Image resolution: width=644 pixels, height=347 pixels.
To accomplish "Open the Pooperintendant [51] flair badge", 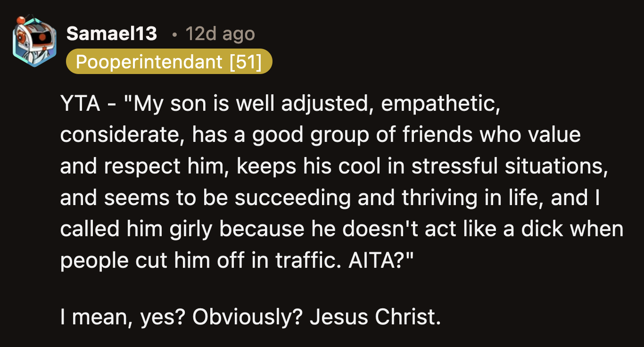I will [170, 61].
